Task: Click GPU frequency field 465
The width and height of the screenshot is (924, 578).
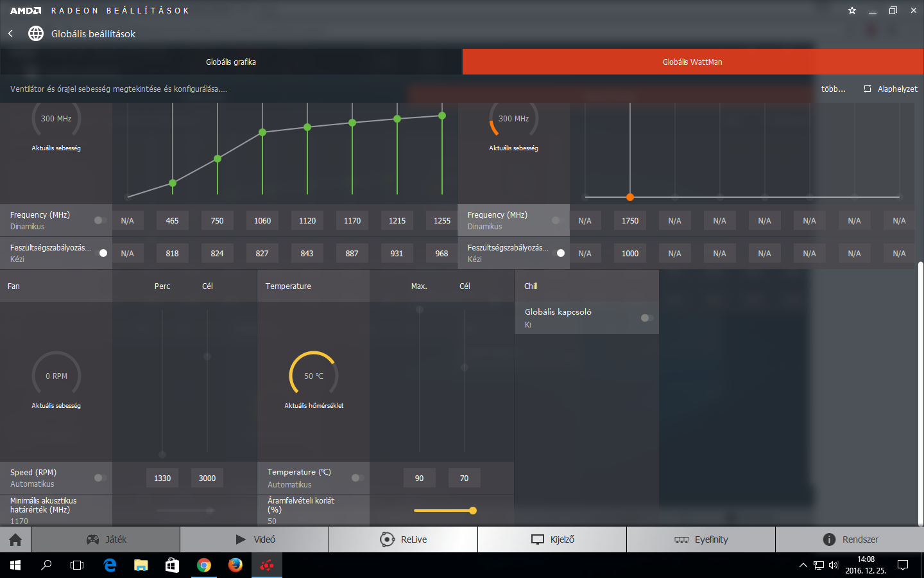Action: (x=172, y=220)
